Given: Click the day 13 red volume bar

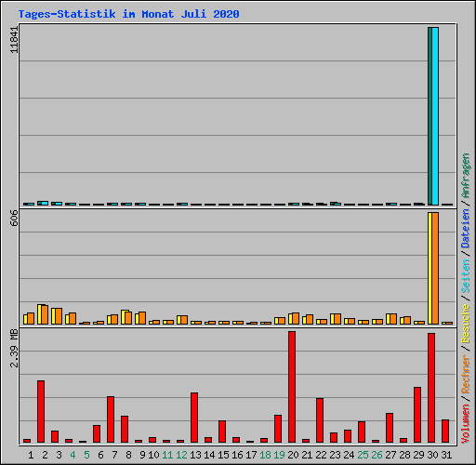Looking at the screenshot, I should point(194,418).
